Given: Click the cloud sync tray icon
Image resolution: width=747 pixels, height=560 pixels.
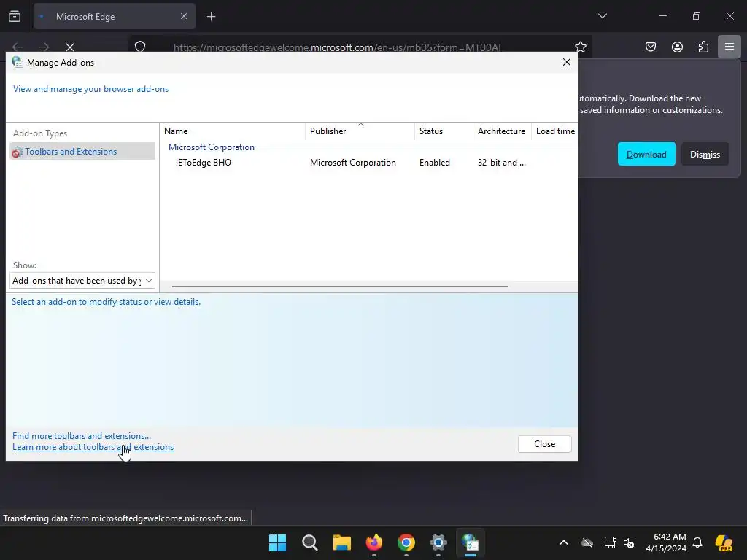Looking at the screenshot, I should point(587,542).
